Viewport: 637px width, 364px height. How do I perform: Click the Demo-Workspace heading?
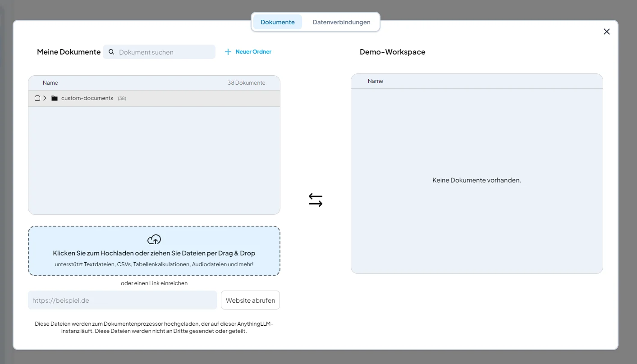[393, 52]
